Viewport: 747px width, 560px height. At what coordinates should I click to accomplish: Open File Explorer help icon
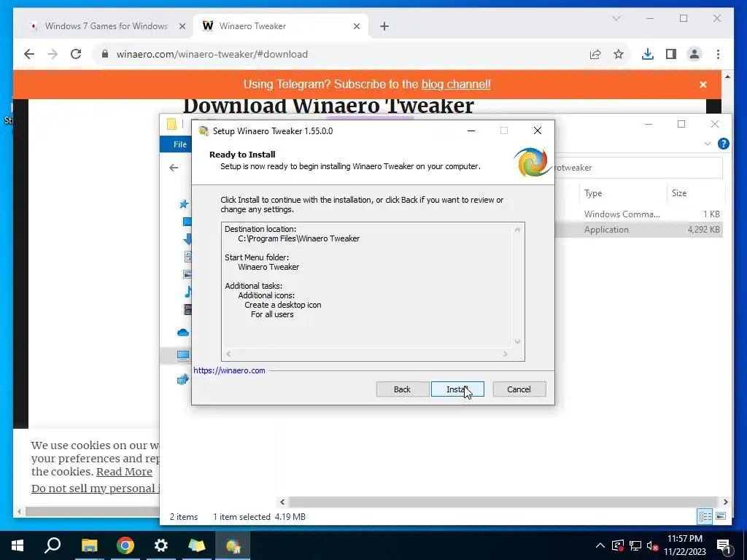click(723, 144)
